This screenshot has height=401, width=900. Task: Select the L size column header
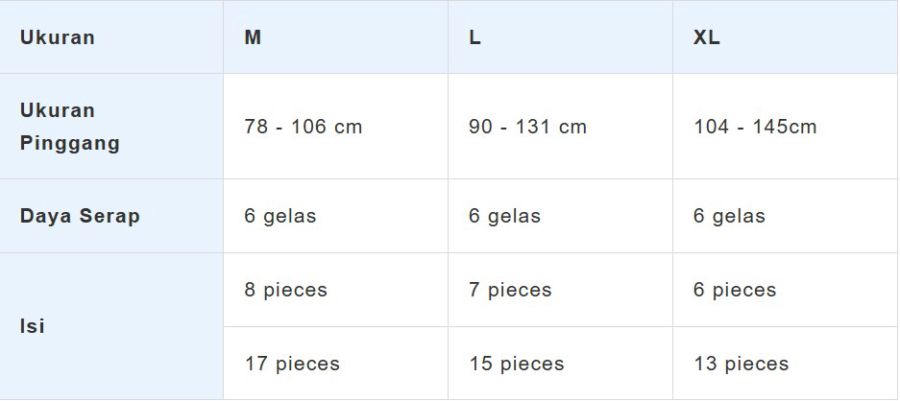(x=475, y=38)
